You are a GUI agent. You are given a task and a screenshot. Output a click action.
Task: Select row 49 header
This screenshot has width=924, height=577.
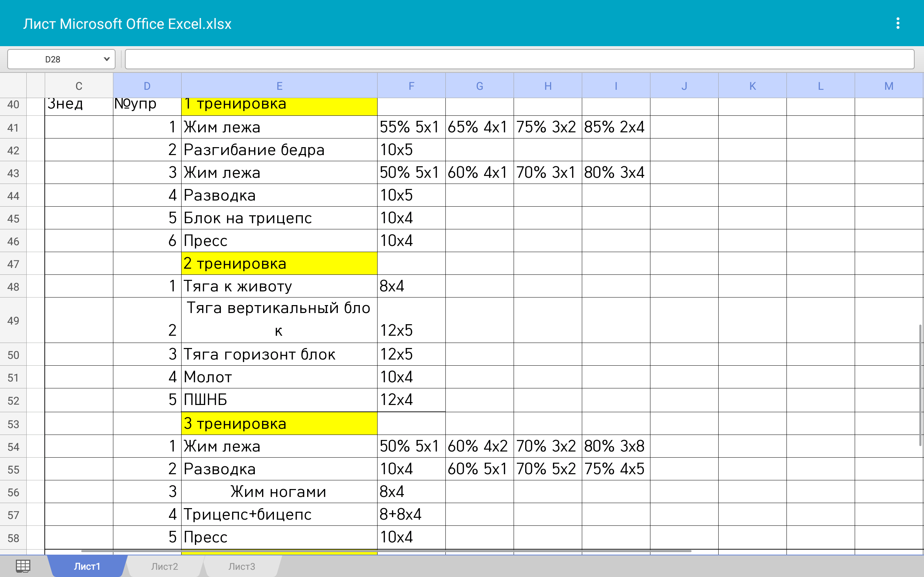[13, 320]
